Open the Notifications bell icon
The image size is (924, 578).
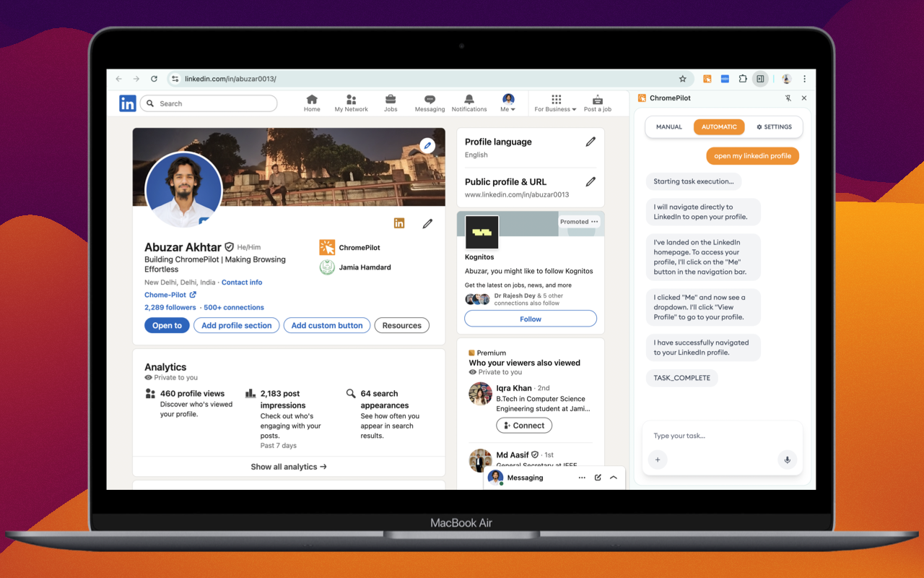(469, 103)
